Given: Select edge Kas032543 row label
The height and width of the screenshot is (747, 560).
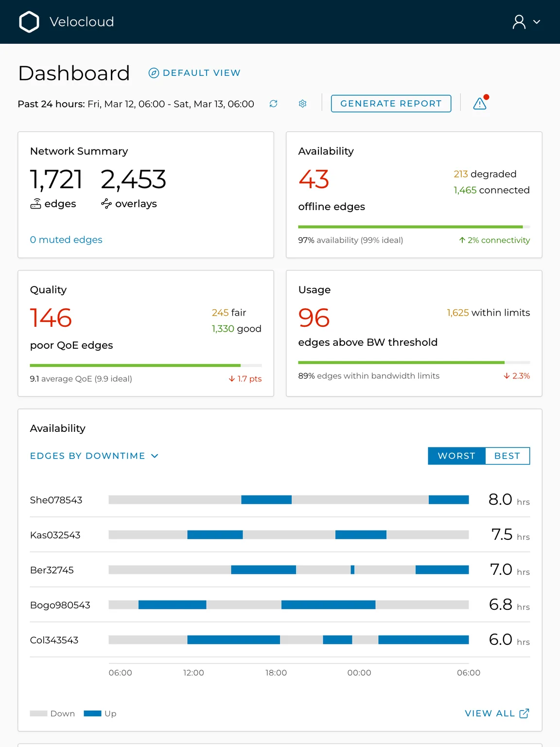Looking at the screenshot, I should pyautogui.click(x=55, y=535).
